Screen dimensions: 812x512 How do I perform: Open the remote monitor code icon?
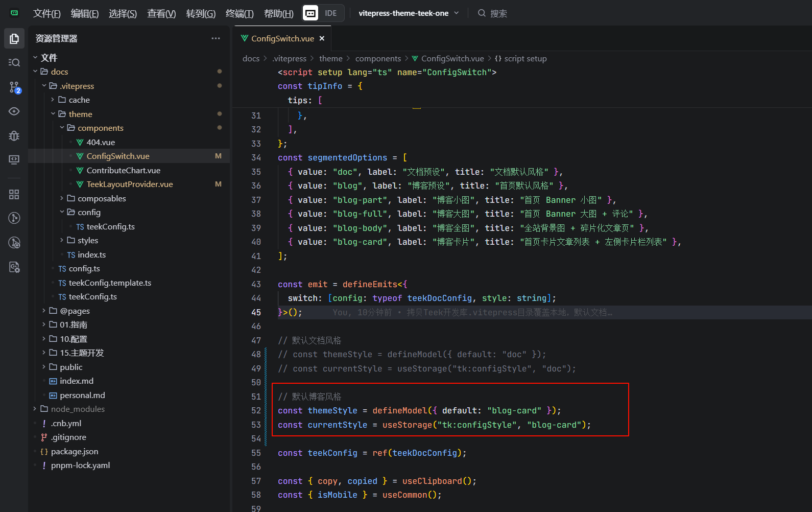tap(14, 159)
